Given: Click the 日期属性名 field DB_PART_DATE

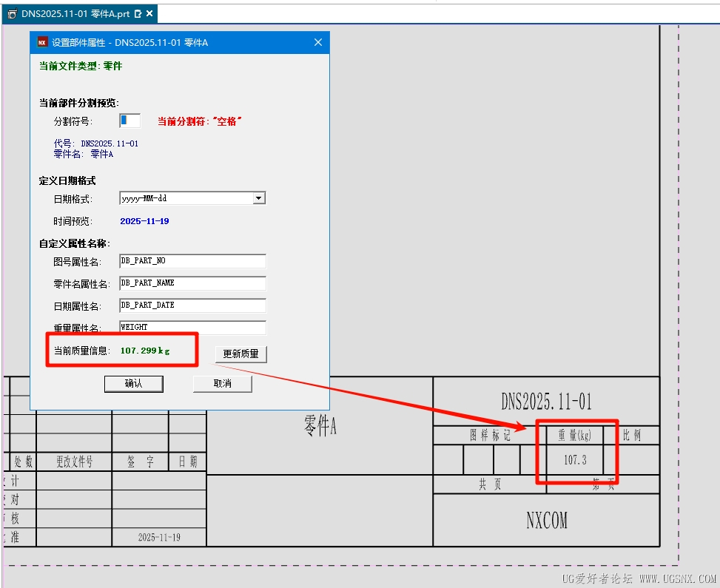Looking at the screenshot, I should click(192, 305).
